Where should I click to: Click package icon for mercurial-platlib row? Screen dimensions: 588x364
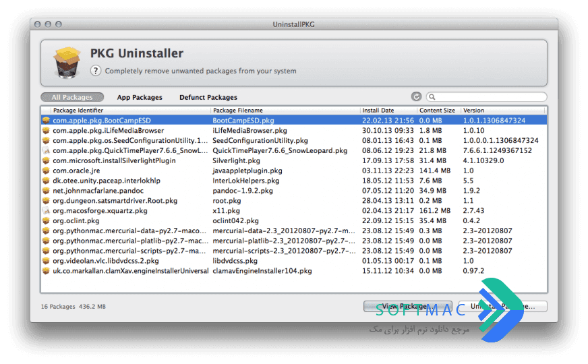tap(46, 241)
